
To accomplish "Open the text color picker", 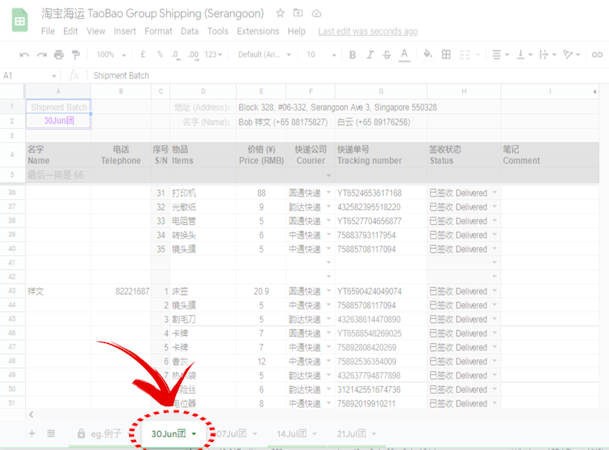I will 403,55.
